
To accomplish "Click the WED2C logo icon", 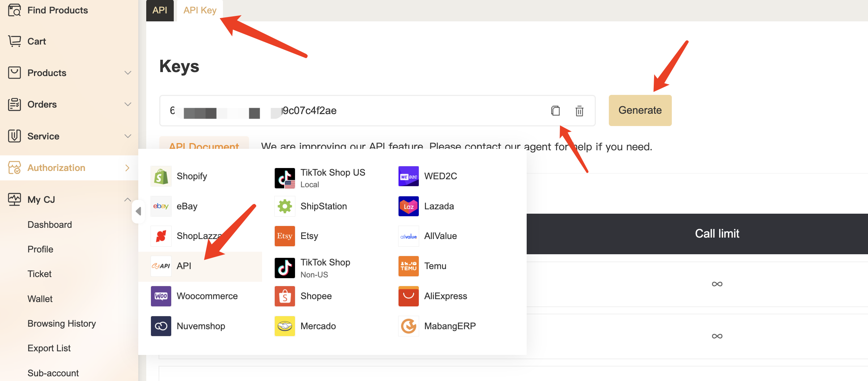I will tap(409, 176).
